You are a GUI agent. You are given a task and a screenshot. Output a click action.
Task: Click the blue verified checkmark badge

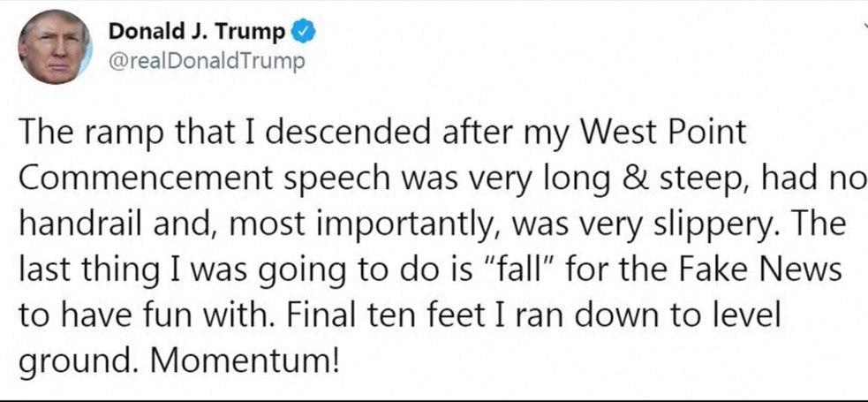[x=303, y=33]
